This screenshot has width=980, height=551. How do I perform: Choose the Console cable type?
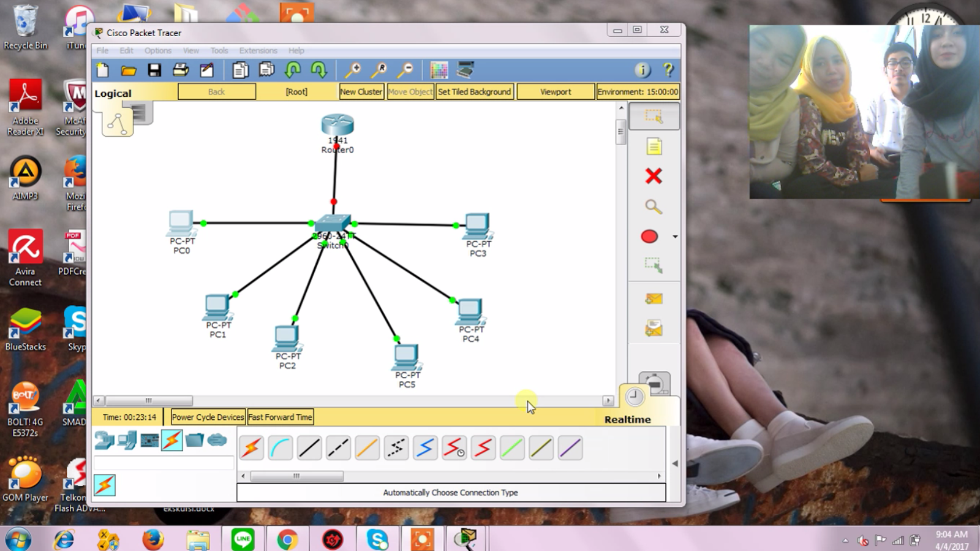coord(281,448)
